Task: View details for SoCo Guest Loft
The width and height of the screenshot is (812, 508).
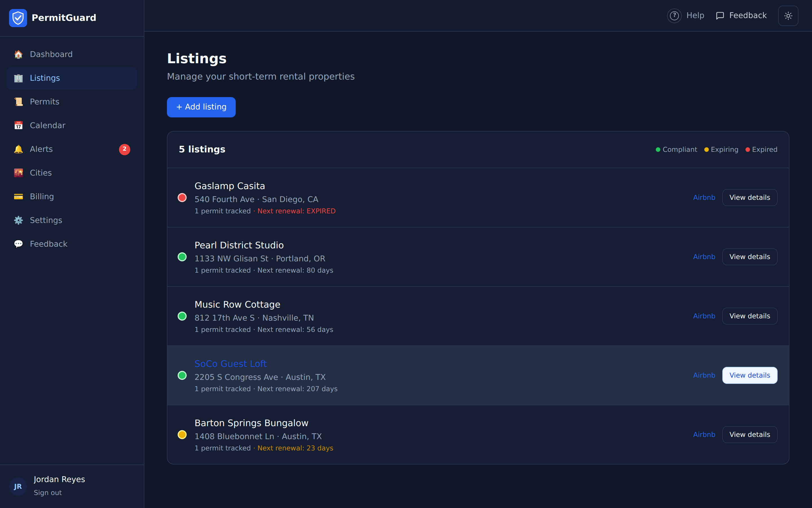Action: (750, 375)
